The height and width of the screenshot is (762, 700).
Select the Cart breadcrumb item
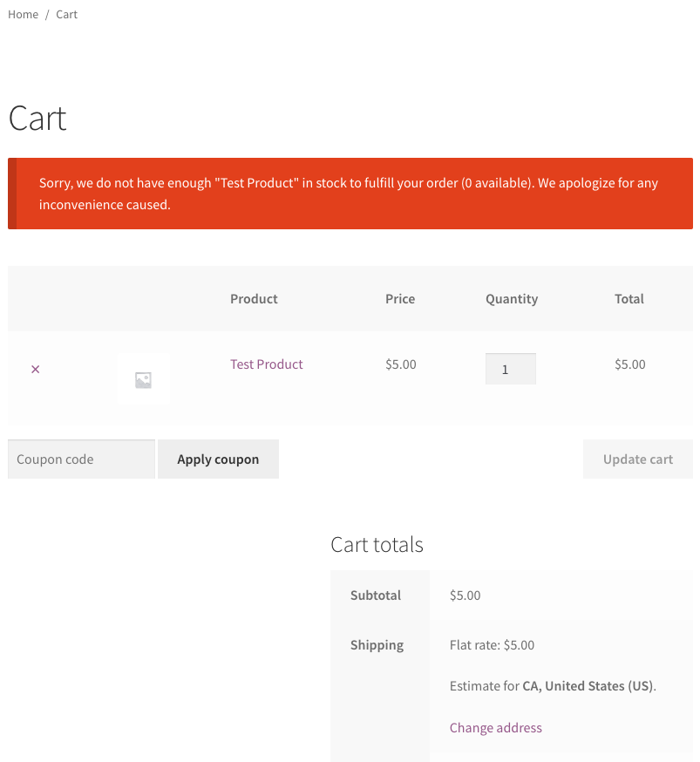(x=66, y=14)
